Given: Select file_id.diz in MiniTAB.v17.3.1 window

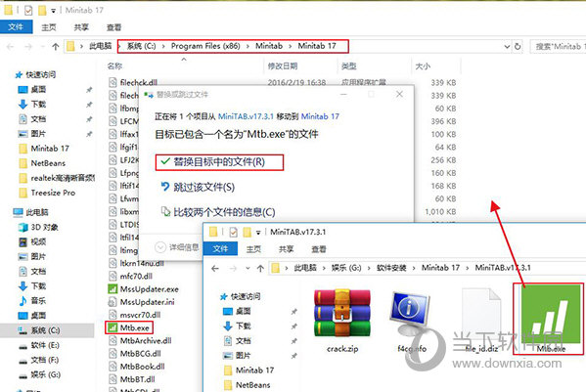Looking at the screenshot, I should [481, 321].
